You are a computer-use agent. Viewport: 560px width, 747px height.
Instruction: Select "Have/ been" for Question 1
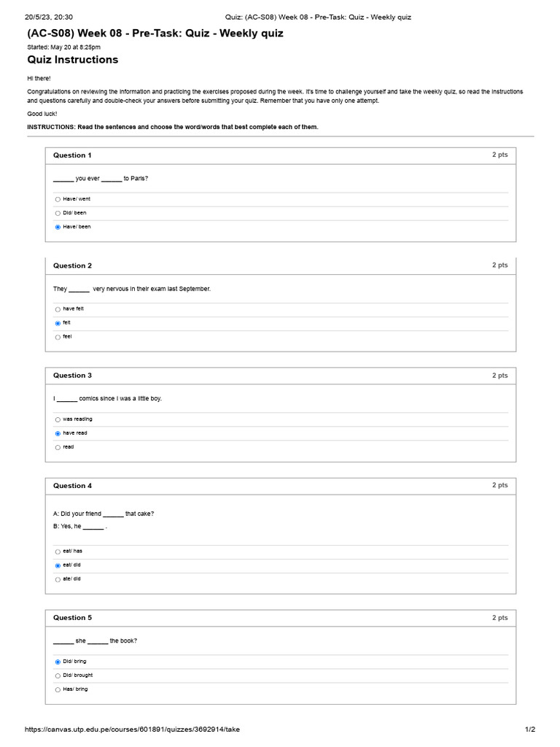(x=58, y=228)
